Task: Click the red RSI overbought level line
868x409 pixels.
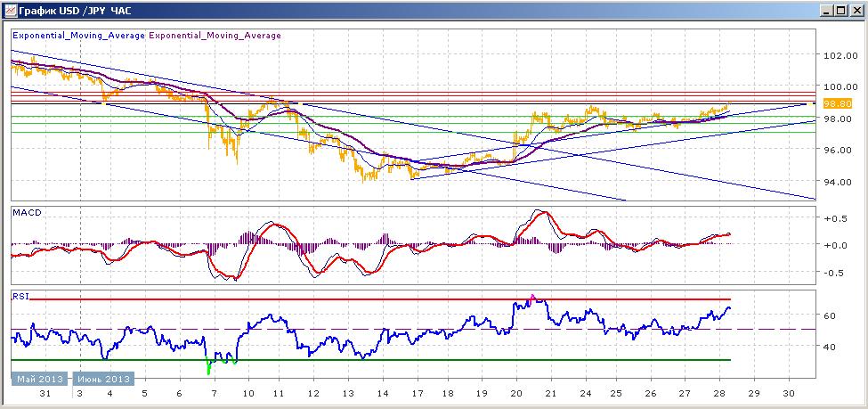Action: pyautogui.click(x=380, y=299)
